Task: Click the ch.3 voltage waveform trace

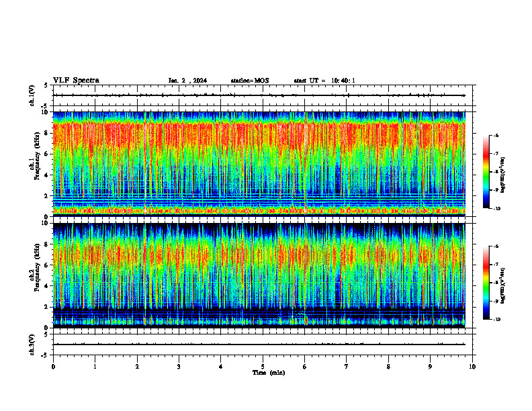Action: pyautogui.click(x=259, y=345)
